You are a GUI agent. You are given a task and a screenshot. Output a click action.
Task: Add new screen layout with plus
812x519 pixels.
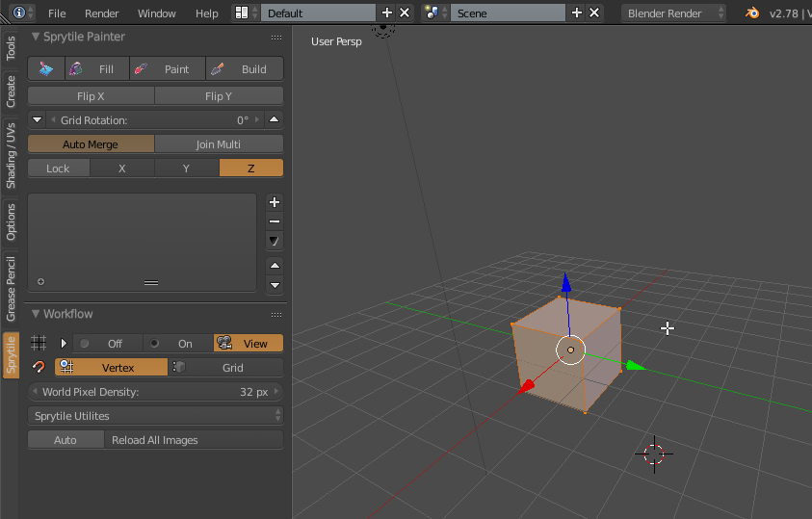coord(386,13)
